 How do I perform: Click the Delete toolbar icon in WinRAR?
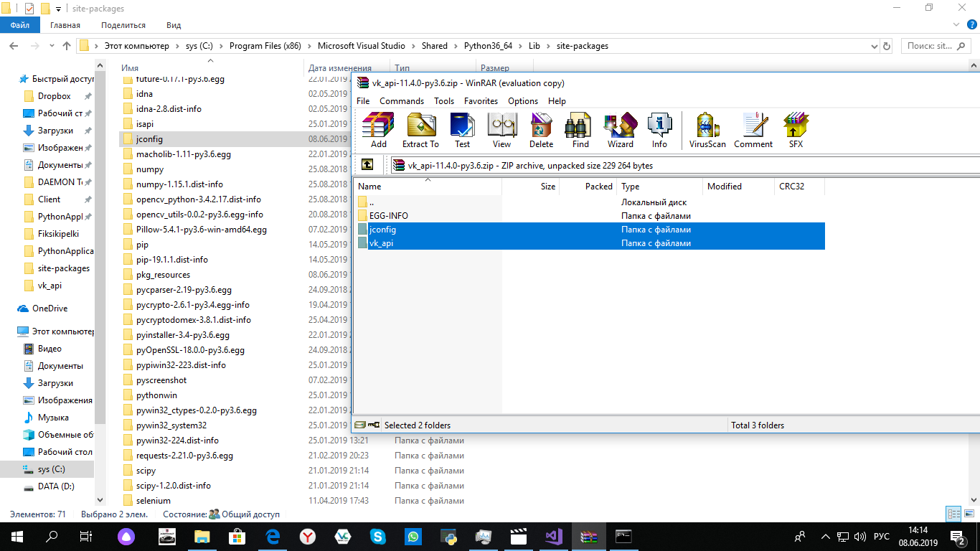click(x=542, y=130)
